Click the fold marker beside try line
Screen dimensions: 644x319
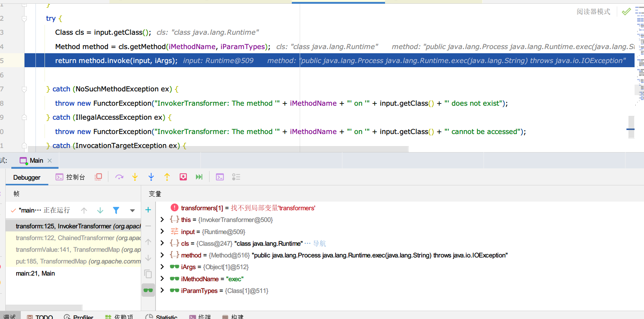[24, 18]
